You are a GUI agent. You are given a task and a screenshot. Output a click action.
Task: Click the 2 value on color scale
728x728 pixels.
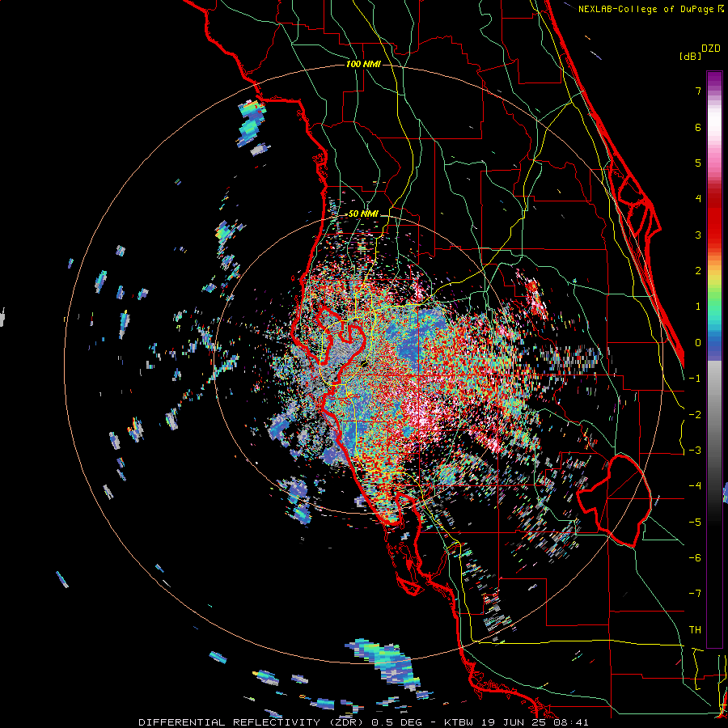pos(698,271)
